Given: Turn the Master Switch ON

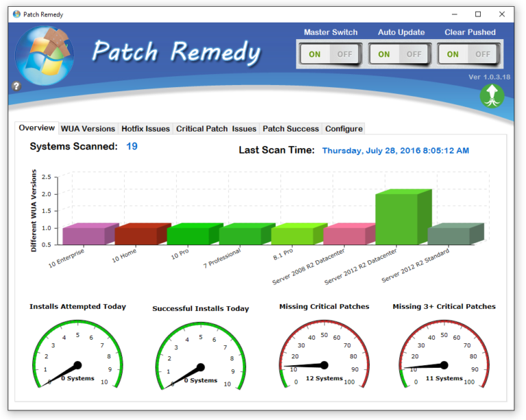Looking at the screenshot, I should click(314, 54).
